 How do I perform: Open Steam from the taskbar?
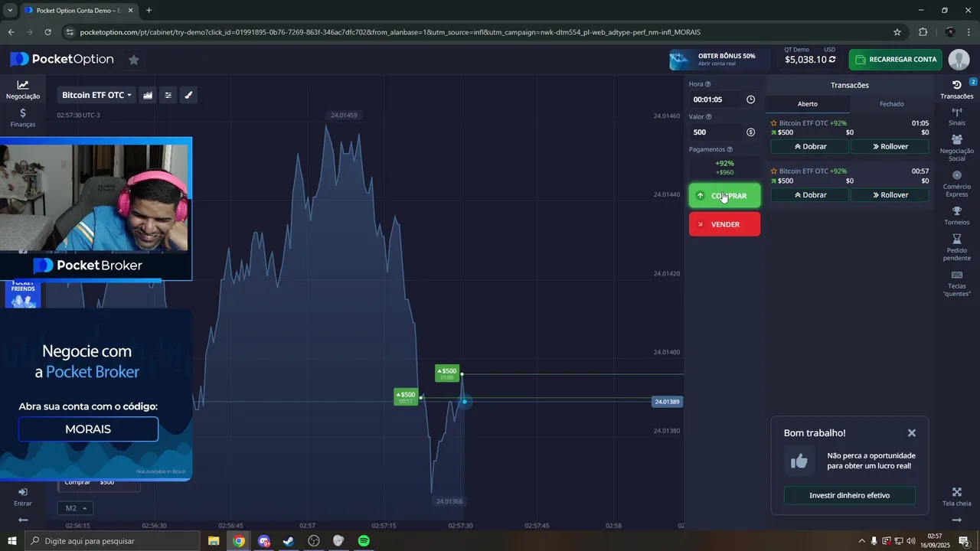(289, 541)
